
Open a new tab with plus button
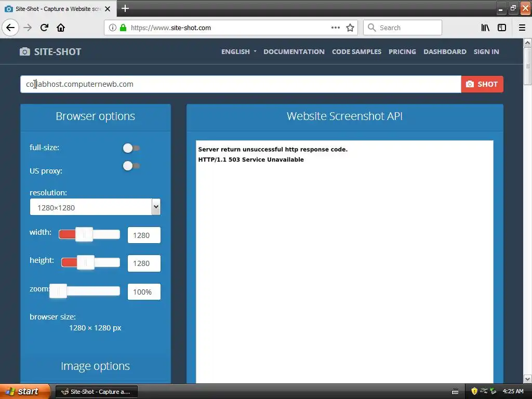125,8
